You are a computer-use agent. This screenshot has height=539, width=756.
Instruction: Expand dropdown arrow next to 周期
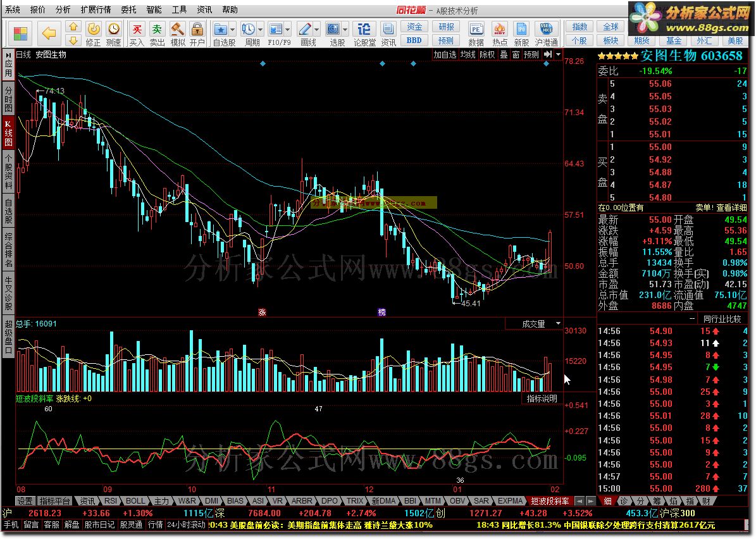261,30
